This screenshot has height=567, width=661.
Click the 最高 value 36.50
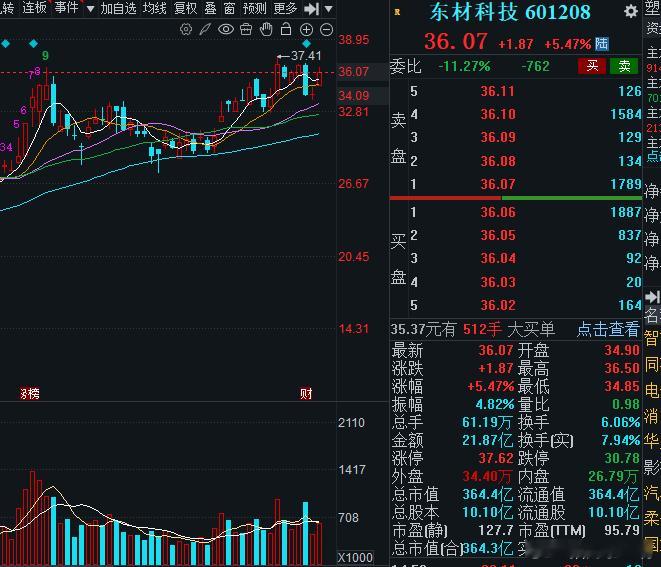point(622,368)
